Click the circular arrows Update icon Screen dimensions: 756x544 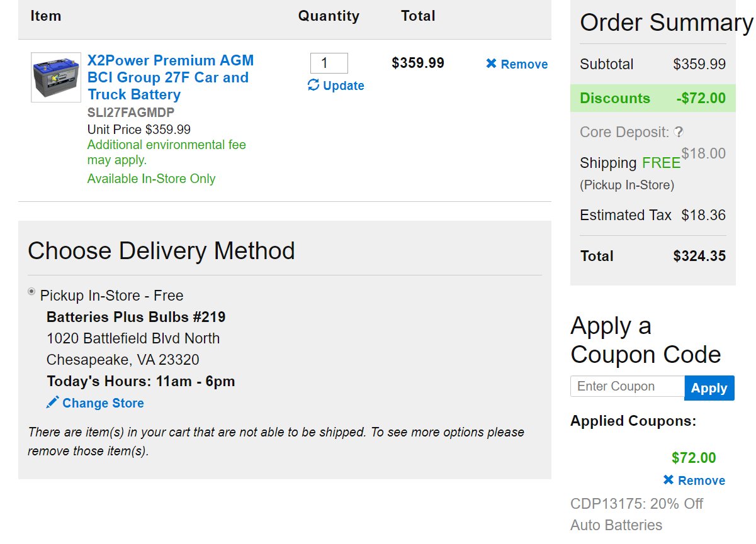coord(313,85)
